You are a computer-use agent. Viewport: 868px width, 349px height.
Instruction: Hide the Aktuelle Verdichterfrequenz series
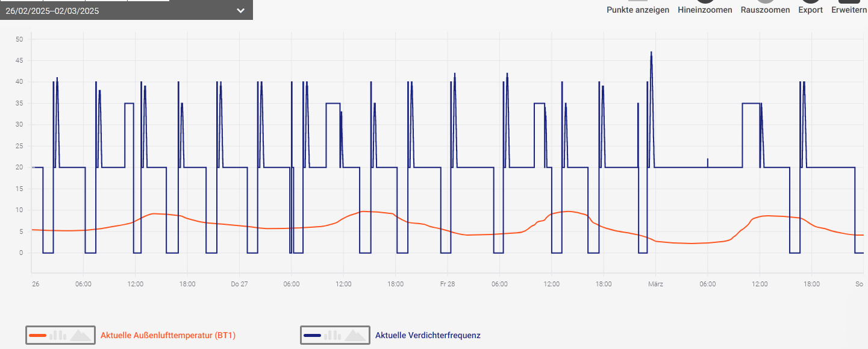click(428, 335)
